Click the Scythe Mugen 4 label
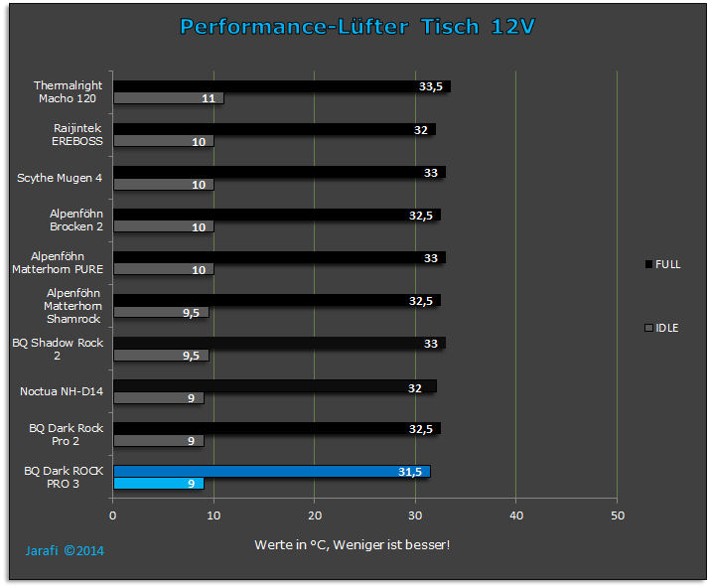 click(x=60, y=178)
